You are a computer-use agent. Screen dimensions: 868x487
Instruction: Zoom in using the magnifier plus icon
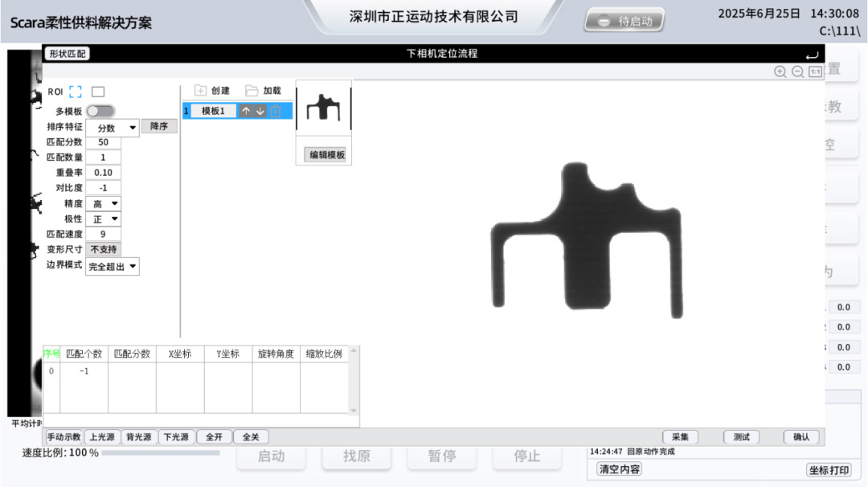pos(780,72)
